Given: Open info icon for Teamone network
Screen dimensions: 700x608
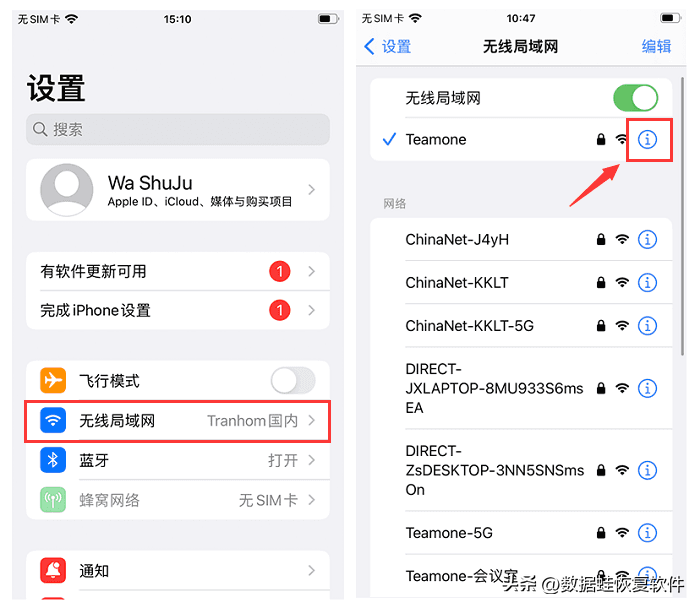Looking at the screenshot, I should coord(647,140).
